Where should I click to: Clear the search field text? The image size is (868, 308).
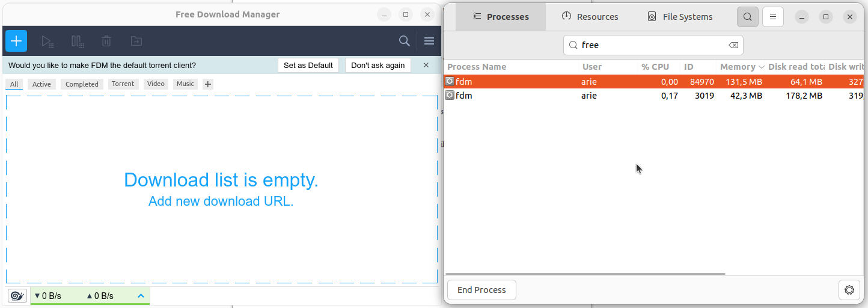[x=733, y=45]
